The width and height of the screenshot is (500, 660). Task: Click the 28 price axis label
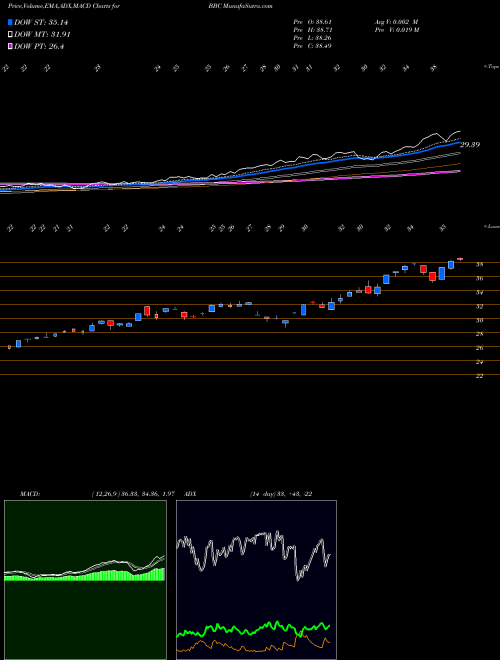pyautogui.click(x=479, y=334)
